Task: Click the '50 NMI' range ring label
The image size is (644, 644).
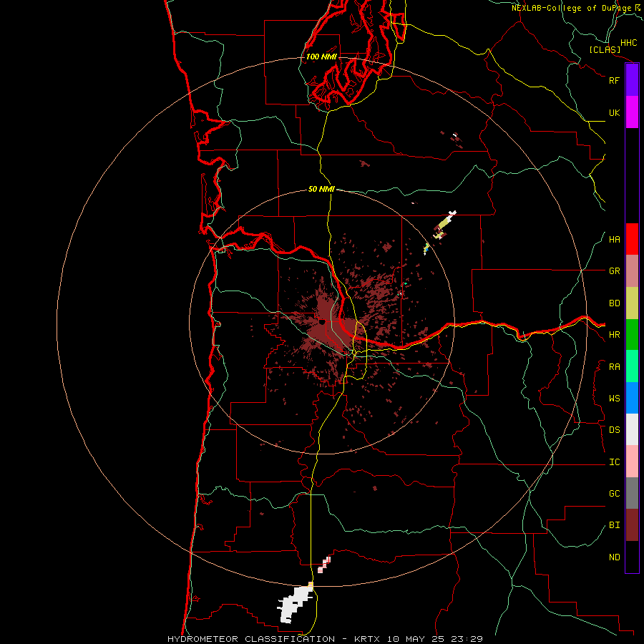Action: point(321,189)
